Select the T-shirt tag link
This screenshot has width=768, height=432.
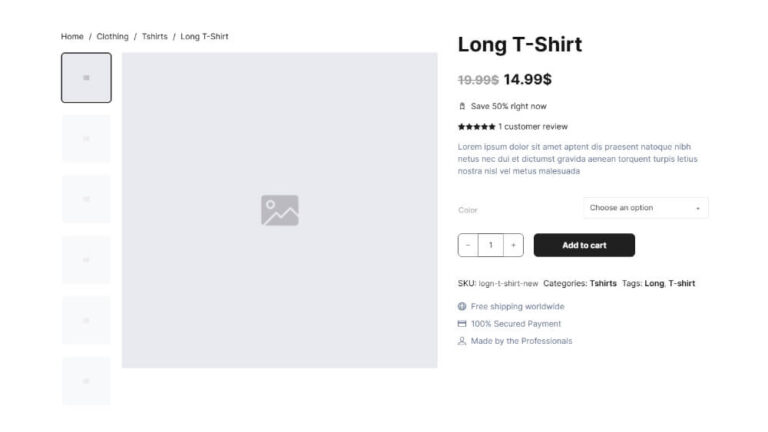(x=682, y=283)
